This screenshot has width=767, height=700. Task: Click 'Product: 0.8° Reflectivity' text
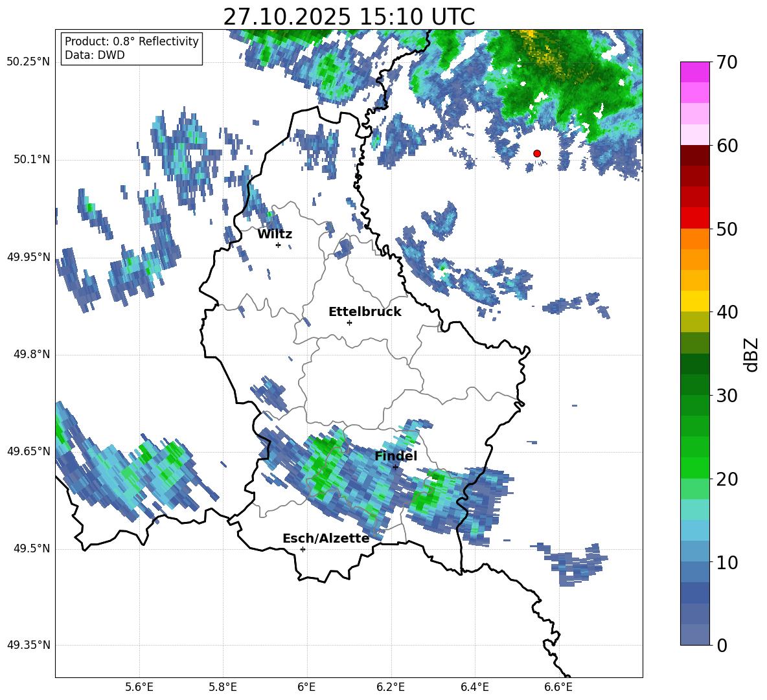(x=132, y=41)
